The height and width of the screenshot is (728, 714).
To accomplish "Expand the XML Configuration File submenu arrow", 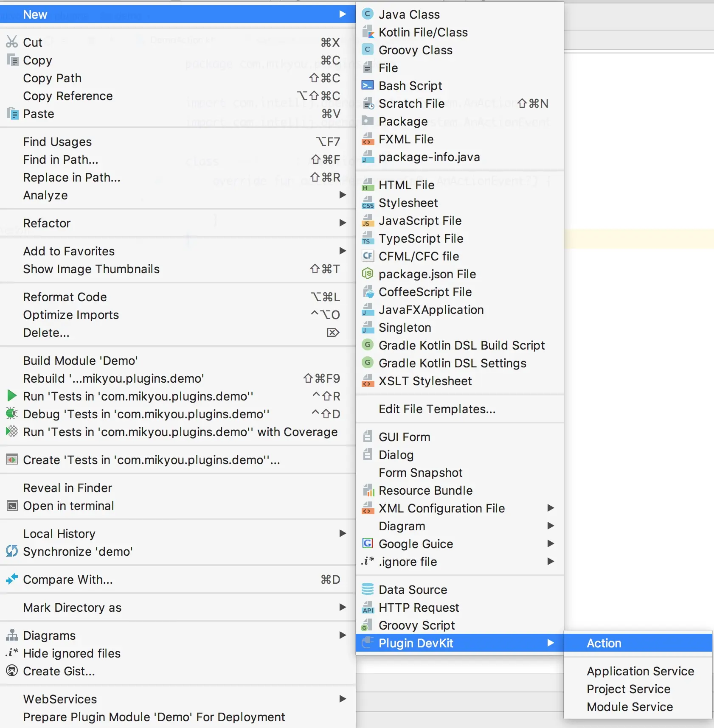I will (551, 508).
